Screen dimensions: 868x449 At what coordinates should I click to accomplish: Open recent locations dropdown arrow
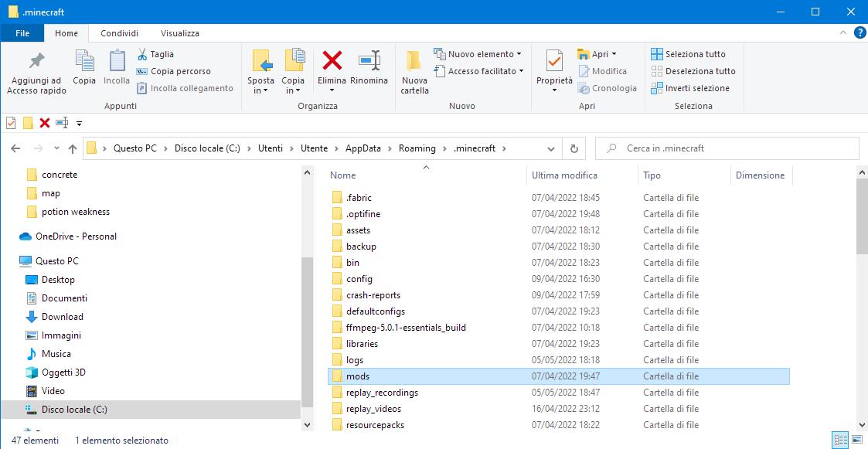(56, 148)
